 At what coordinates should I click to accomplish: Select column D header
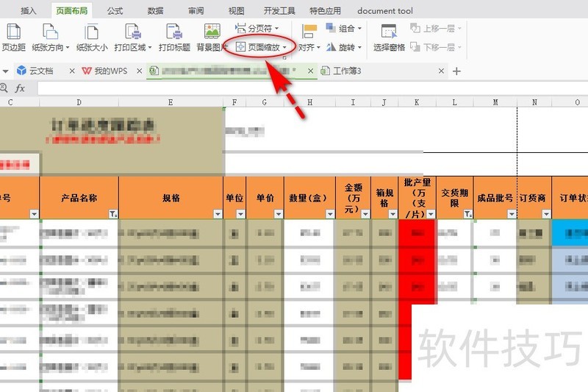pyautogui.click(x=79, y=102)
